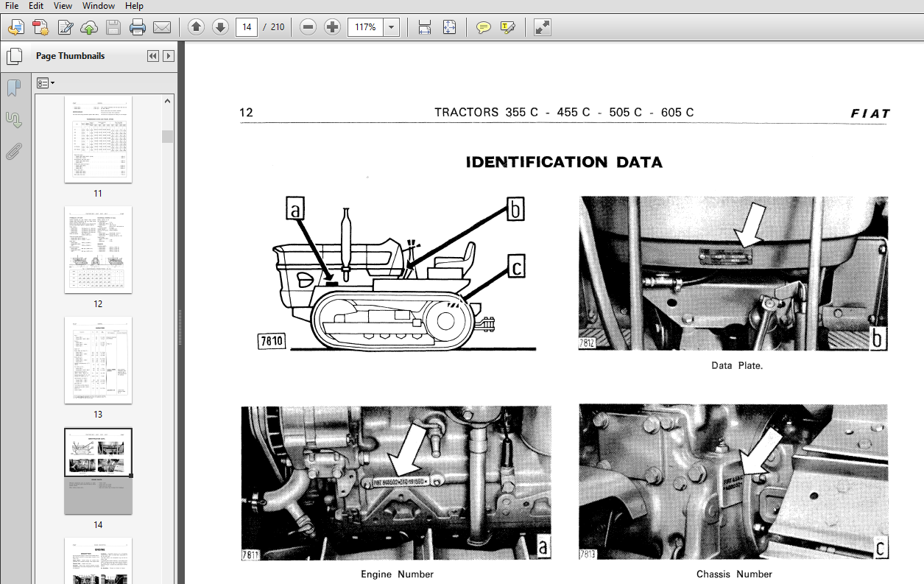
Task: Click thumbnail label '12'
Action: [x=98, y=304]
